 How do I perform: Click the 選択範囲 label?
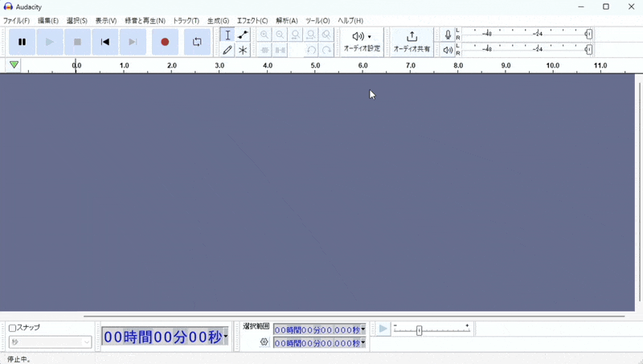pyautogui.click(x=256, y=326)
